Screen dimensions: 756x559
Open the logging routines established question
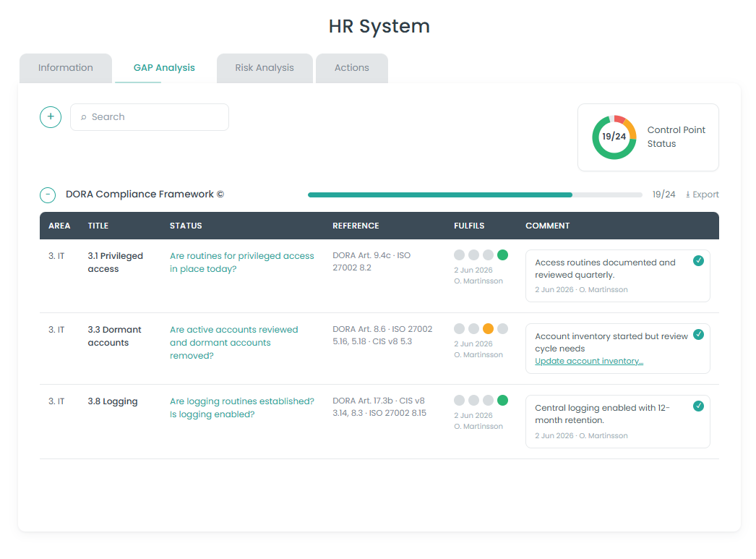pyautogui.click(x=241, y=408)
